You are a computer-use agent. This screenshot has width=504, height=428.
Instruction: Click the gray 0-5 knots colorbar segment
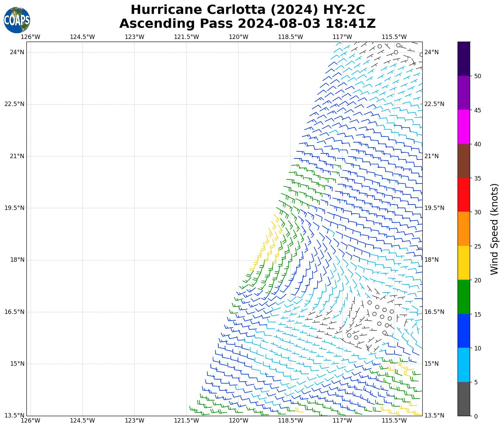463,399
